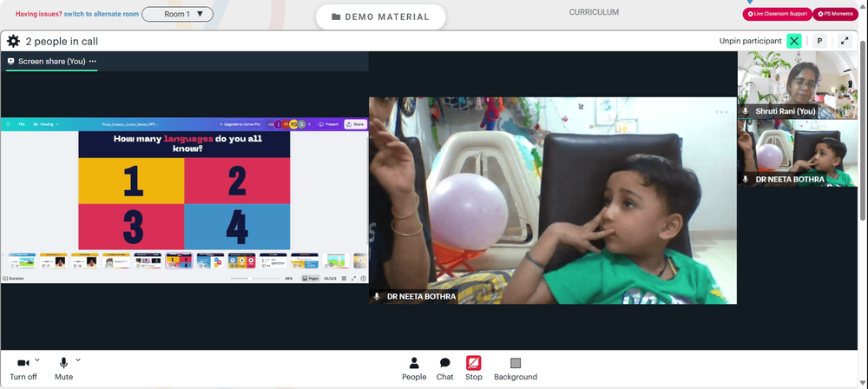Open the Room 1 dropdown
The height and width of the screenshot is (389, 868).
178,14
